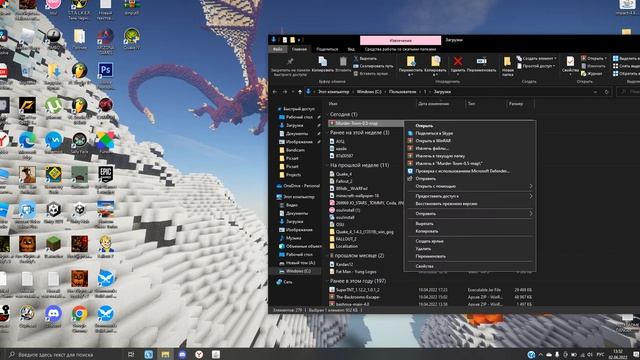Sort by the Тип column header
The image size is (640, 360).
click(471, 104)
